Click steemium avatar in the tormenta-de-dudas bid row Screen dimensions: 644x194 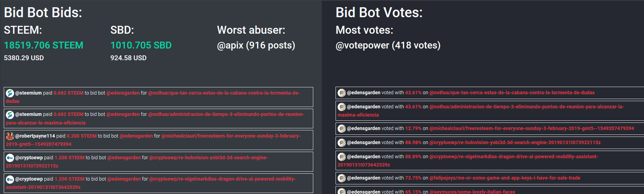click(x=10, y=93)
